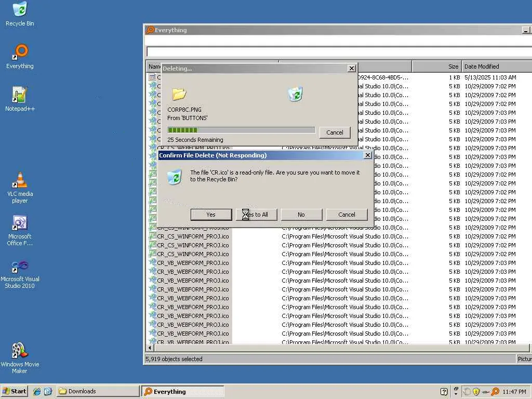The width and height of the screenshot is (532, 399).
Task: Open Microsoft Visual Studio 2010 shortcut
Action: point(20,273)
